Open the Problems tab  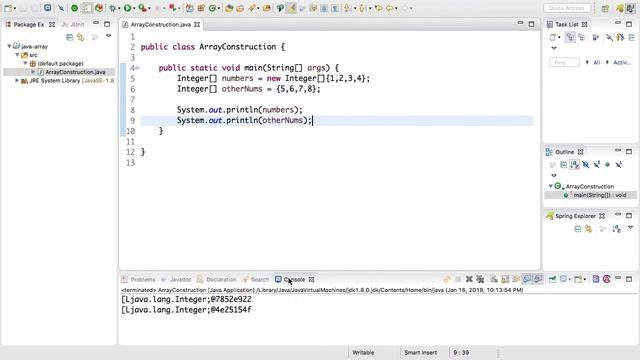coord(138,280)
